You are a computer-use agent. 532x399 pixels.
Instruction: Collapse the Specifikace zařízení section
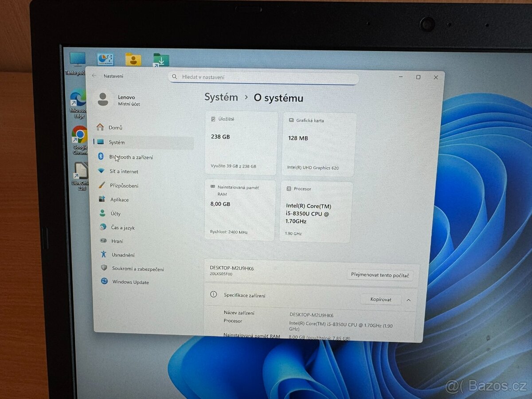(x=408, y=300)
